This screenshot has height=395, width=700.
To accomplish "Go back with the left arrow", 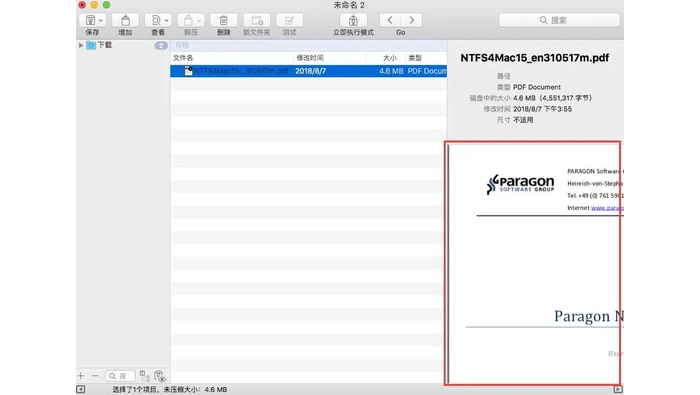I will (x=390, y=20).
